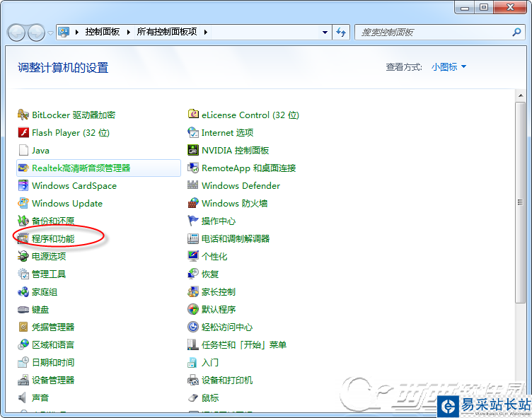The height and width of the screenshot is (418, 532).
Task: Click the Internet 选项 icon
Action: tap(193, 132)
